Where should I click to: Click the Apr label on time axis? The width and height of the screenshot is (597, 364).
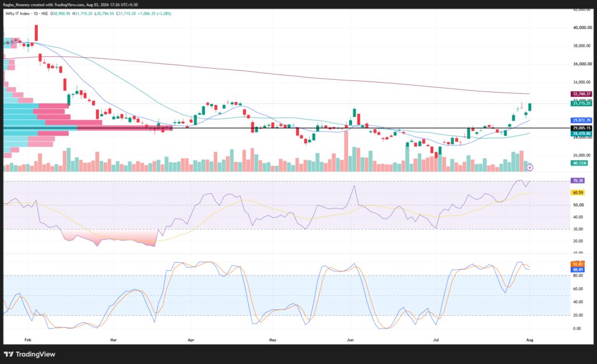[191, 340]
